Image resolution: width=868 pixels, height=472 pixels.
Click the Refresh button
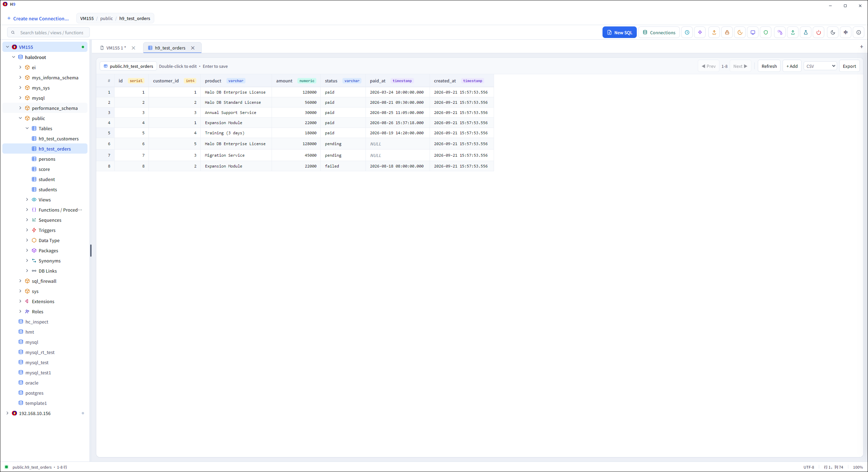coord(769,66)
